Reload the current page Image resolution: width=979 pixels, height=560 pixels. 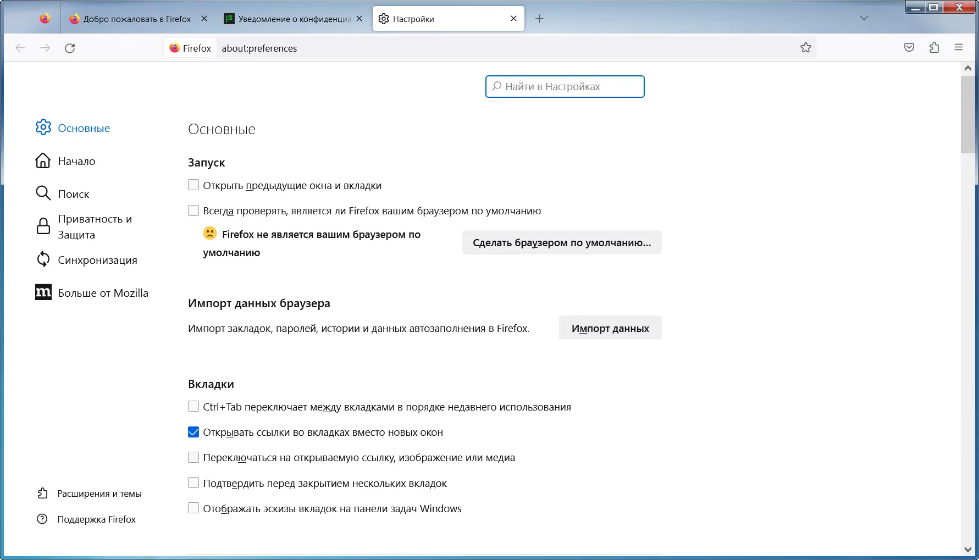click(70, 48)
